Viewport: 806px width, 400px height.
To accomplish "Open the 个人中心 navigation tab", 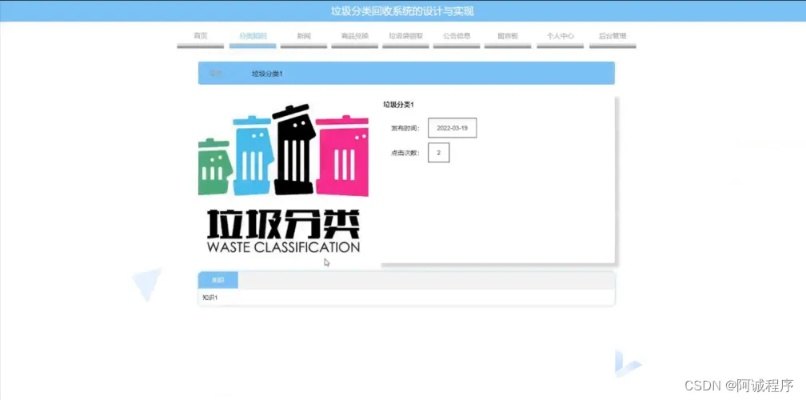I will point(560,36).
